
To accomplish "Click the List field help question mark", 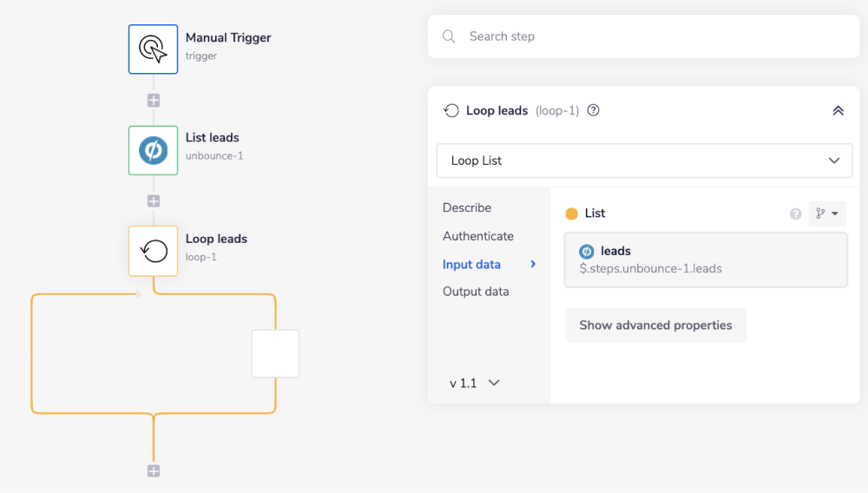I will [795, 214].
